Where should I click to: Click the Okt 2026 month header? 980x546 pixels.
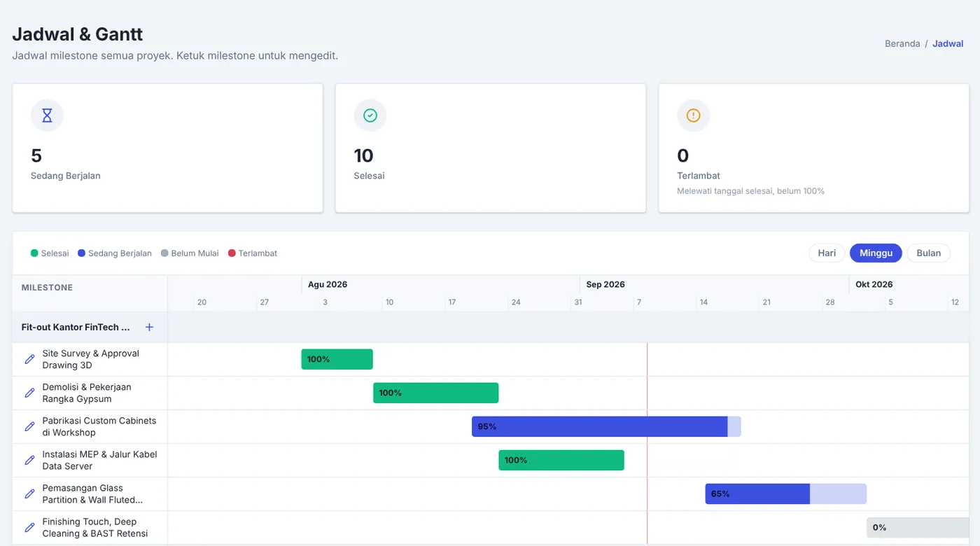874,284
